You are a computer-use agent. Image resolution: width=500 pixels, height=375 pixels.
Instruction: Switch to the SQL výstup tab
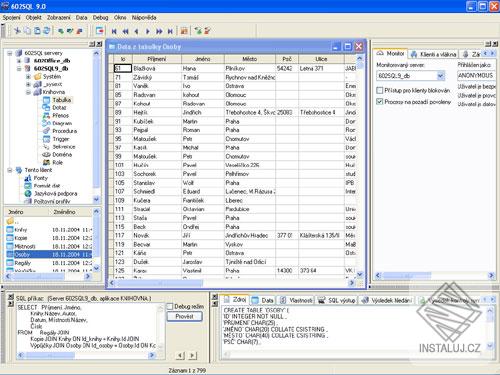336,300
